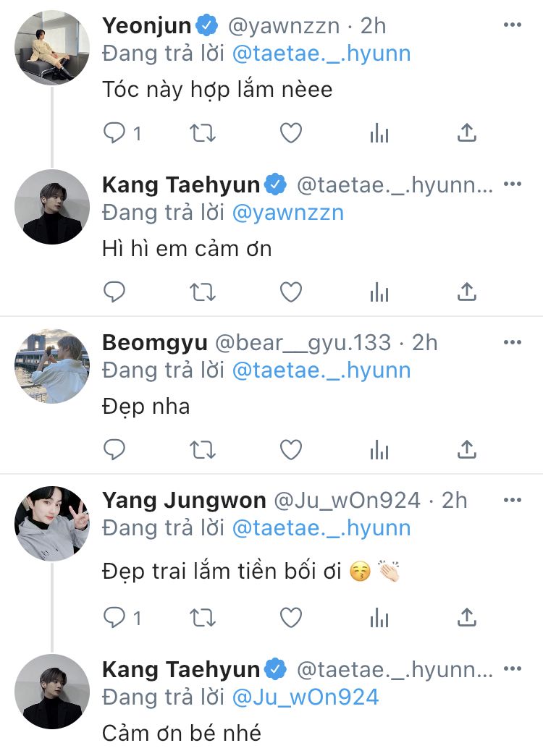Open Yang Jungwon's profile name
The width and height of the screenshot is (543, 756).
tap(185, 500)
